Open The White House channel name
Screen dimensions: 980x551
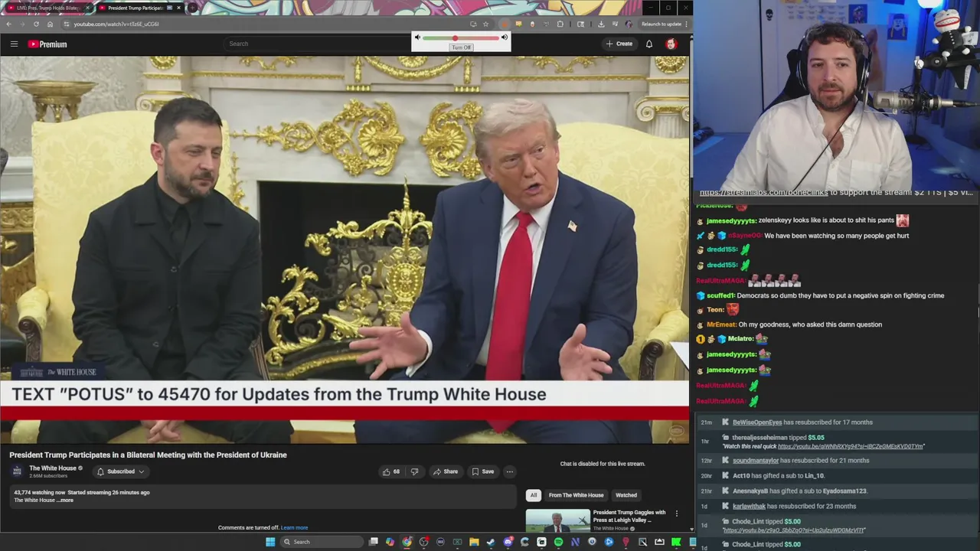[53, 468]
